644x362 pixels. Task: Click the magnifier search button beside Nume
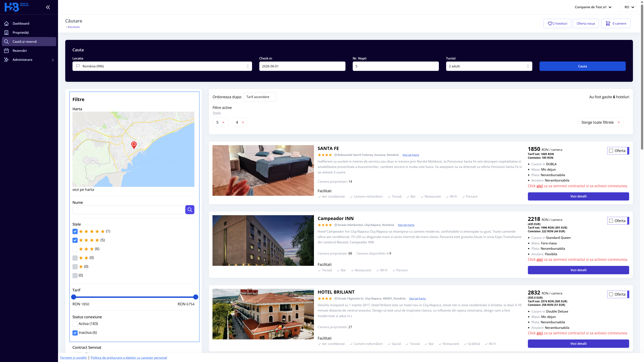[190, 210]
